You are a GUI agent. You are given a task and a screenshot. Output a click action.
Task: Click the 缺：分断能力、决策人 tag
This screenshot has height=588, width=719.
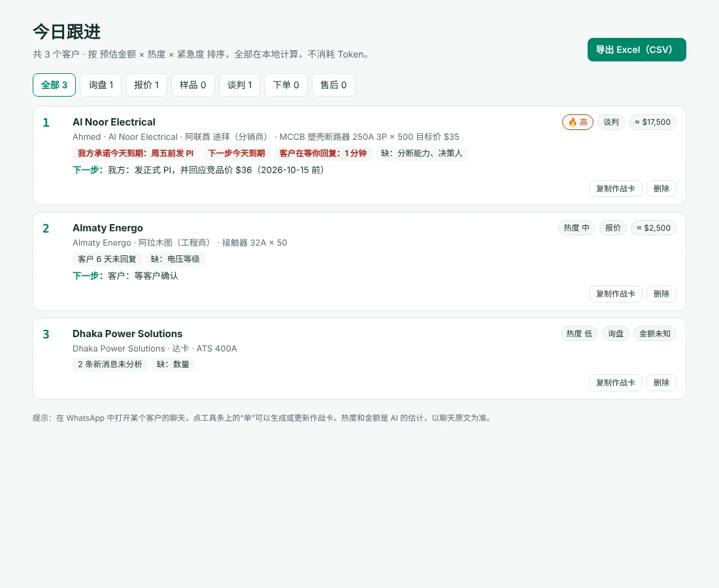coord(422,153)
